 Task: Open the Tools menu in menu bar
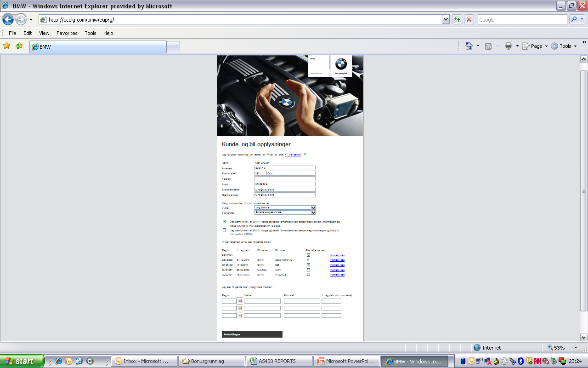coord(90,33)
